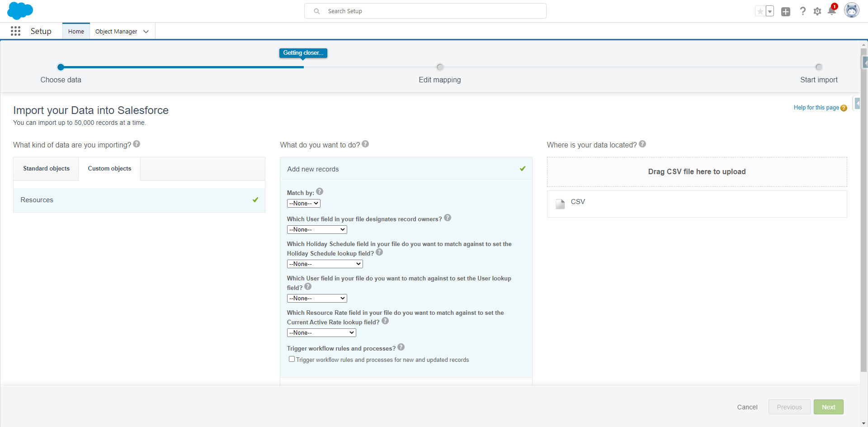Viewport: 868px width, 427px height.
Task: Switch to the Object Manager tab
Action: pos(116,32)
